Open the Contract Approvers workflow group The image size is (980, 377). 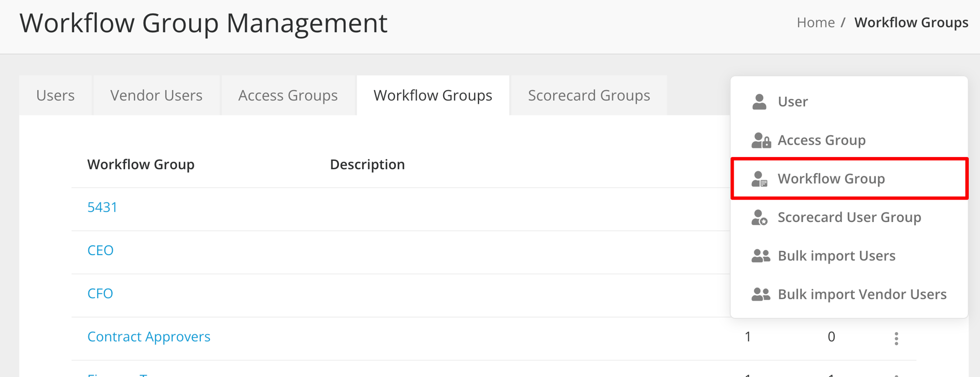click(149, 336)
